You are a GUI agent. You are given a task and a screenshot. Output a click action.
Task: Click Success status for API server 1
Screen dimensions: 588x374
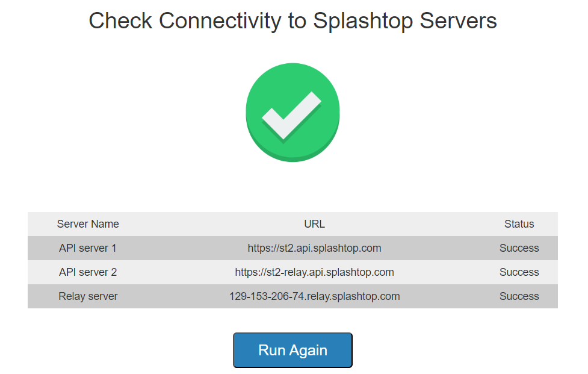coord(519,248)
